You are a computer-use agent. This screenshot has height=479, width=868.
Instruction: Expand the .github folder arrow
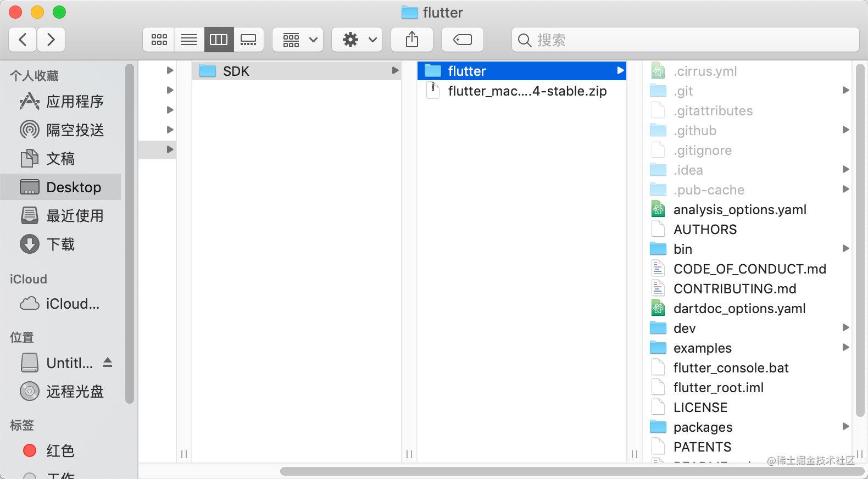click(845, 130)
